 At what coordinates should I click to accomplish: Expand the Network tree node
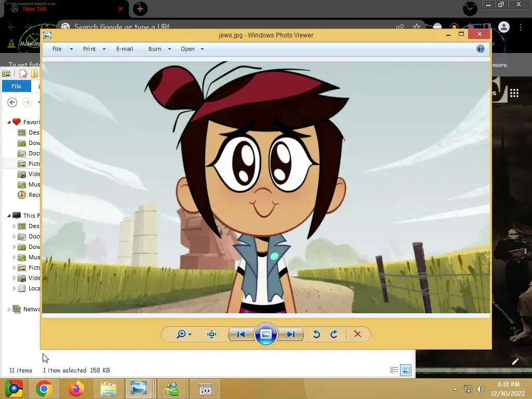tap(9, 309)
